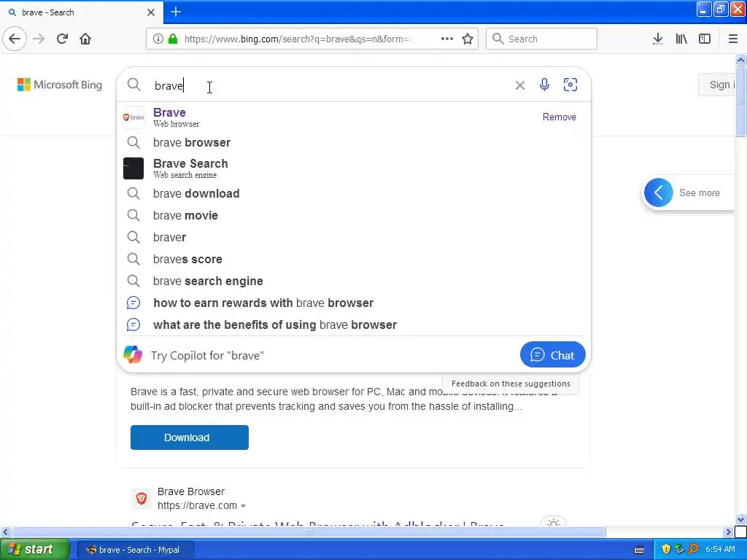
Task: Select 'braver' suggestion
Action: [x=353, y=237]
